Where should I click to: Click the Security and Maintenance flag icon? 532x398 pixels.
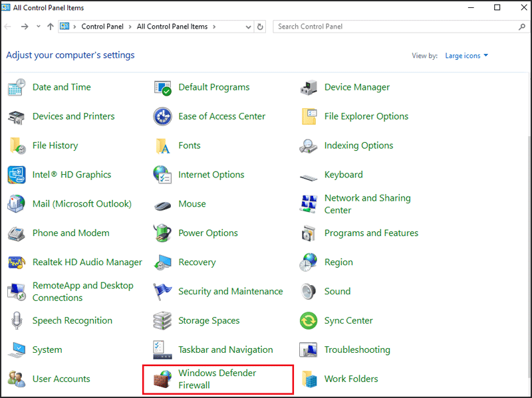[x=162, y=292]
